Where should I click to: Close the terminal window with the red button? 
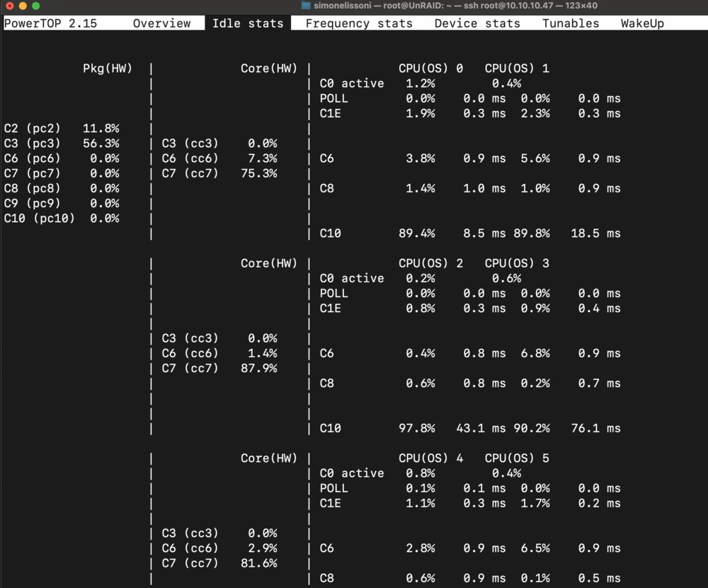10,6
